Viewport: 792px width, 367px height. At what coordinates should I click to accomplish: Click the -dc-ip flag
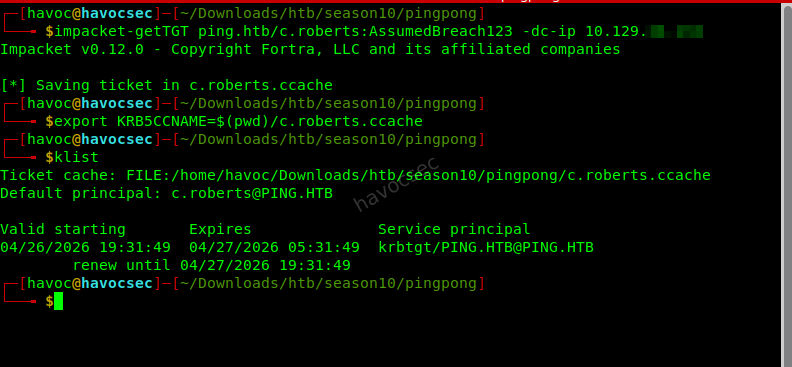click(x=550, y=32)
